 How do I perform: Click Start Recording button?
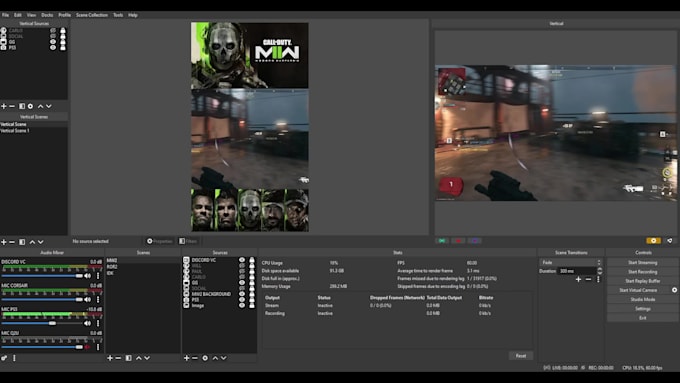[x=642, y=272]
